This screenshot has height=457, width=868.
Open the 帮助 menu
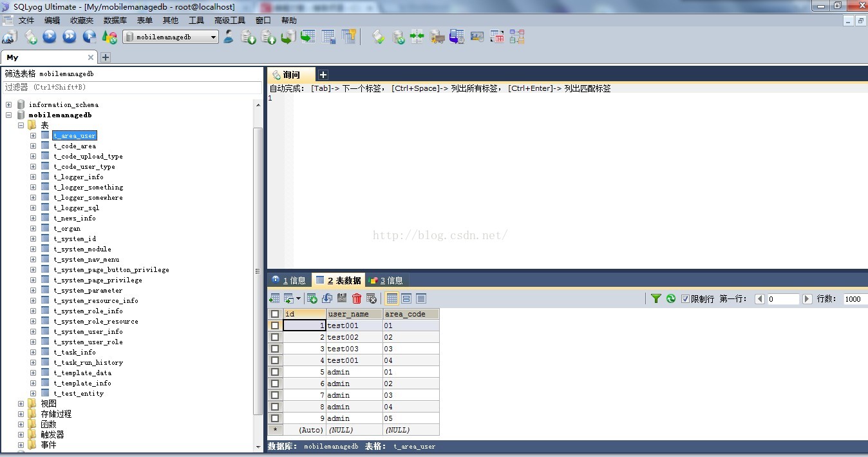[x=289, y=21]
